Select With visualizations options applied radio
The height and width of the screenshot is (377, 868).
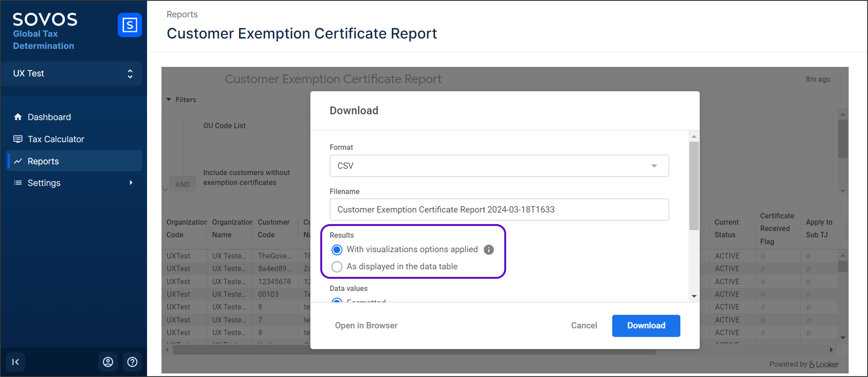(337, 249)
